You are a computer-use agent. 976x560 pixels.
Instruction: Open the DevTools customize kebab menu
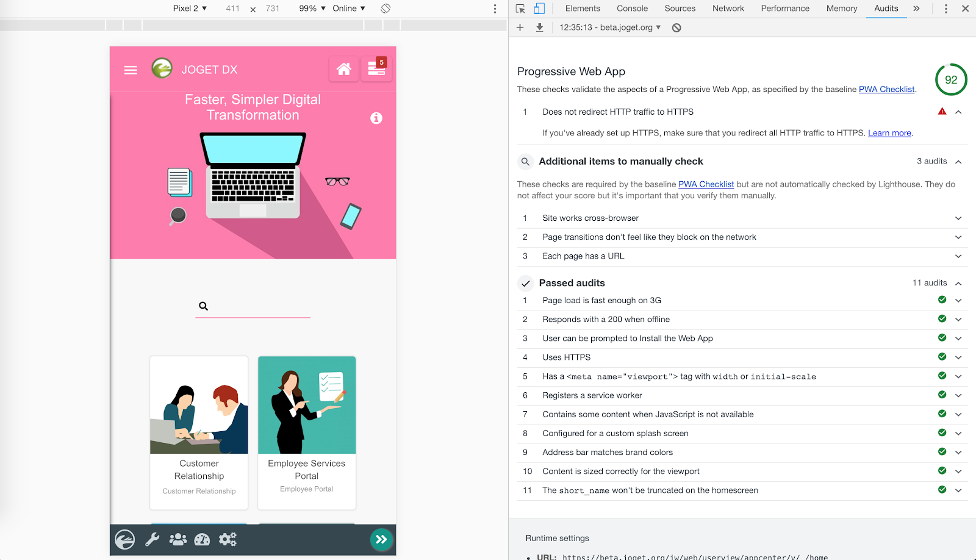point(946,9)
